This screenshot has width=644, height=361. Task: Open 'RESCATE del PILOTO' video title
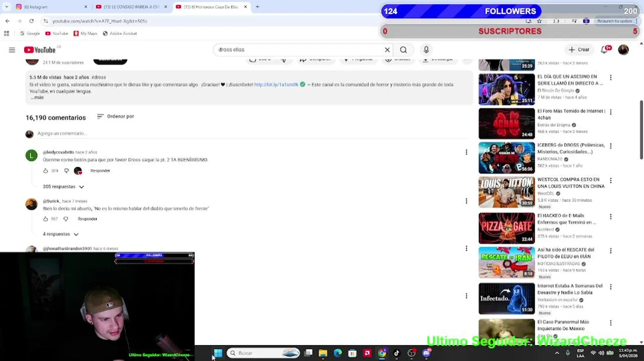(566, 253)
